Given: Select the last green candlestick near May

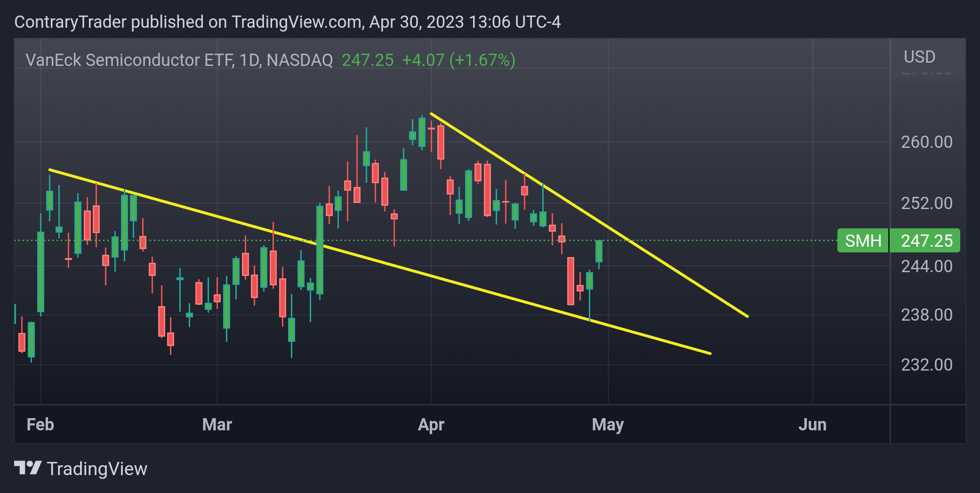Looking at the screenshot, I should click(599, 251).
